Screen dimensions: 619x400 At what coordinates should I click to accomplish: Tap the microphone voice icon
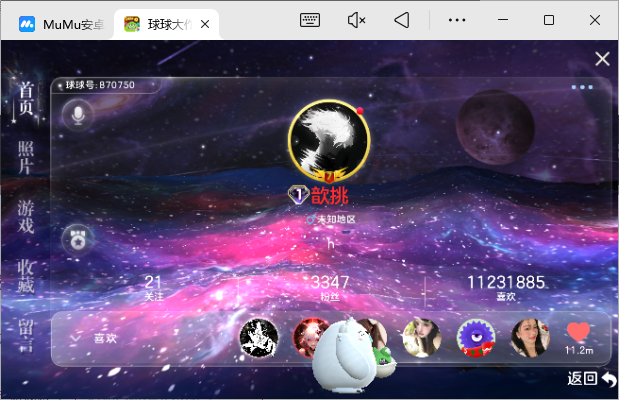pyautogui.click(x=78, y=115)
